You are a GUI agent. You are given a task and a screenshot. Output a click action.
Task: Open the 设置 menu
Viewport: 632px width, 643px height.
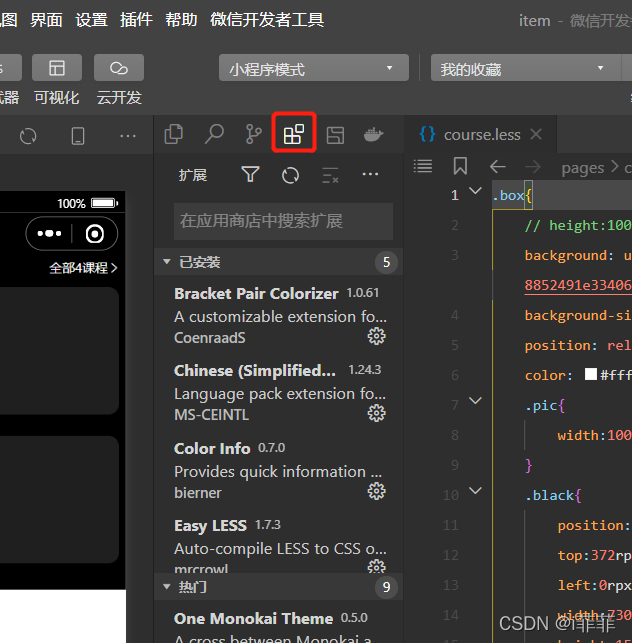(91, 20)
